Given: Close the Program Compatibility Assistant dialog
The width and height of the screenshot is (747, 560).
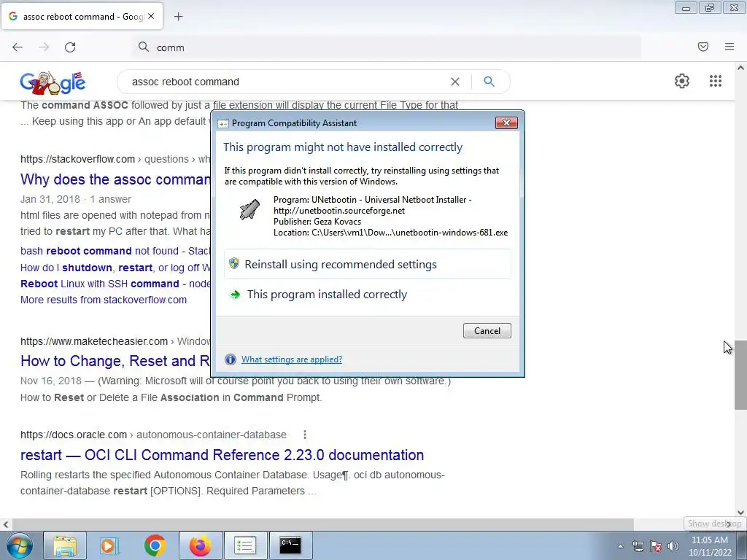Looking at the screenshot, I should click(506, 122).
